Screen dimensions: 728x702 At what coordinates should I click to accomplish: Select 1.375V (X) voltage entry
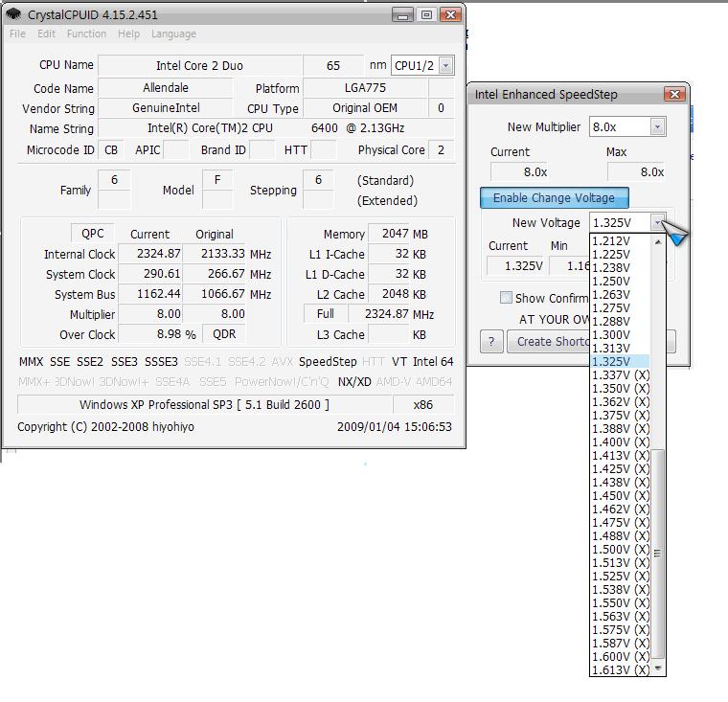620,416
